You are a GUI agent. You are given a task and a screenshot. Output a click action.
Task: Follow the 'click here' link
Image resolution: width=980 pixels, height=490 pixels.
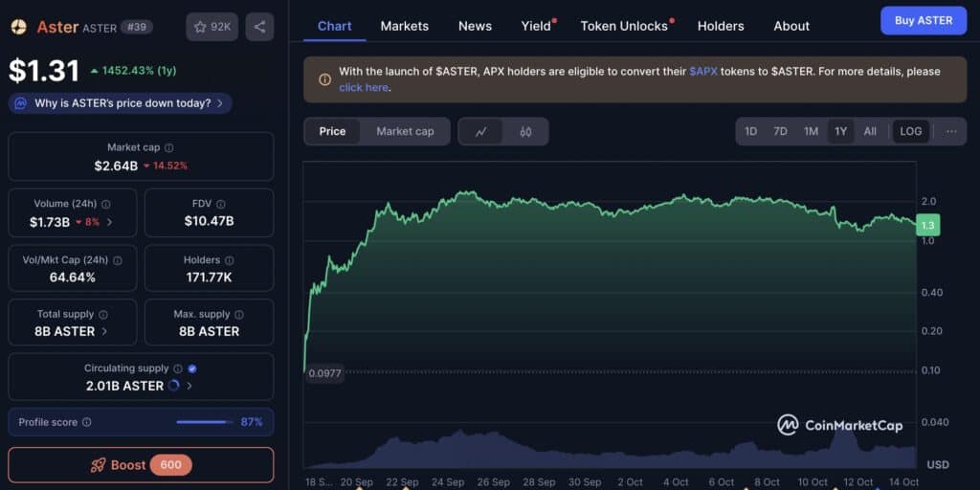(363, 87)
